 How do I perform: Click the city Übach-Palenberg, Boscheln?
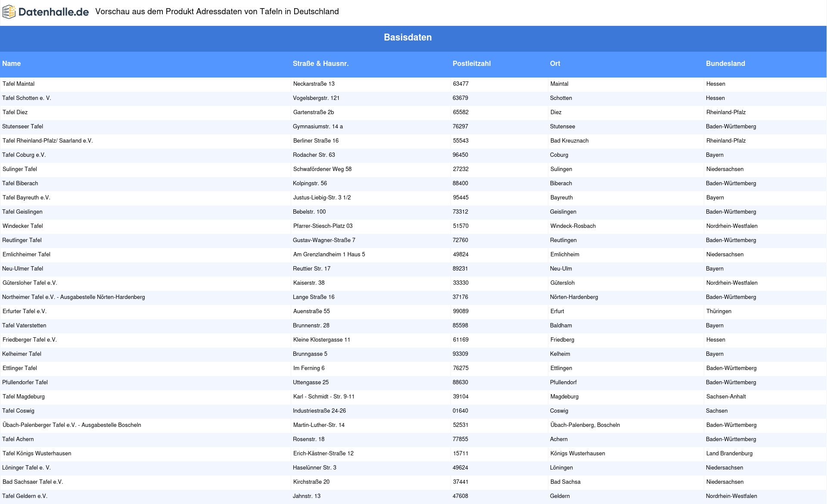pos(585,425)
